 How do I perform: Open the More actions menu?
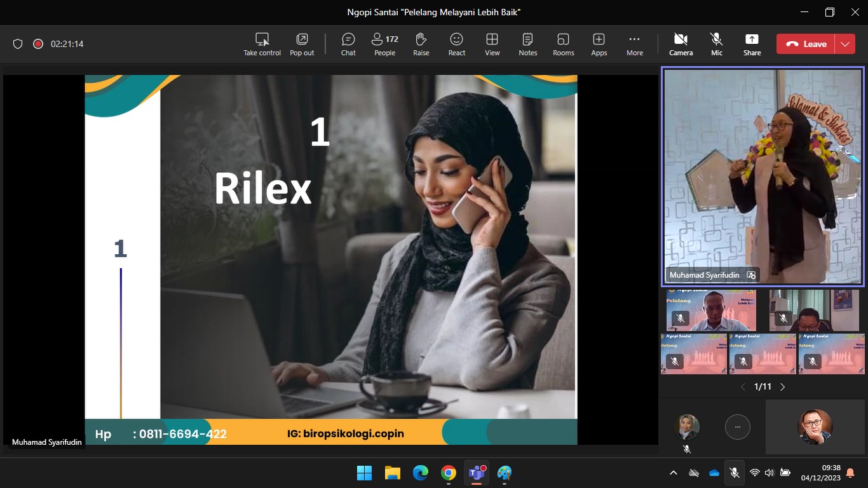634,44
